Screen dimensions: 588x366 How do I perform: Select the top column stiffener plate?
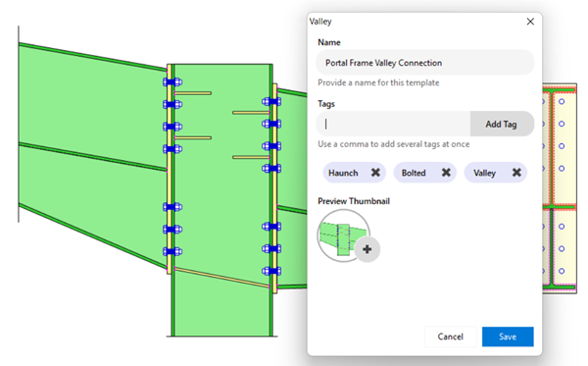[x=193, y=93]
